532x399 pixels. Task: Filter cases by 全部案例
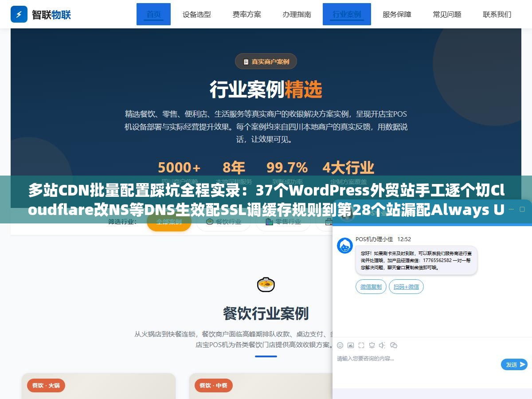point(169,222)
